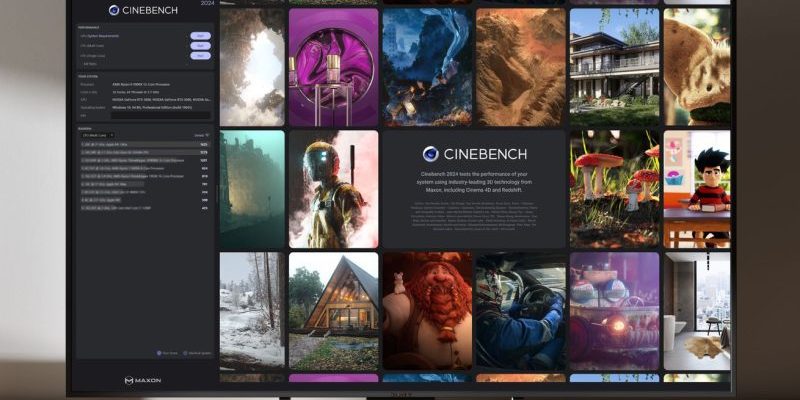Select the Ryzen 7 5800X 8-Core ranking row

click(145, 168)
